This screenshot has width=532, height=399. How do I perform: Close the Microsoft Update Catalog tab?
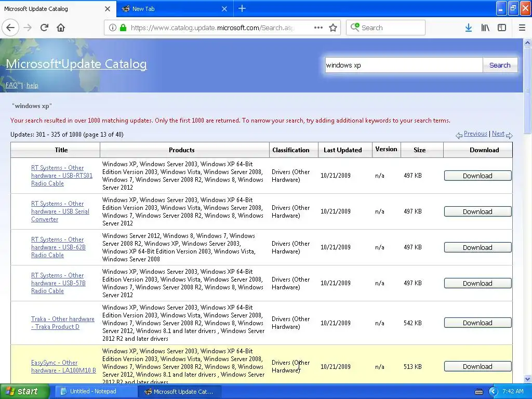(108, 9)
